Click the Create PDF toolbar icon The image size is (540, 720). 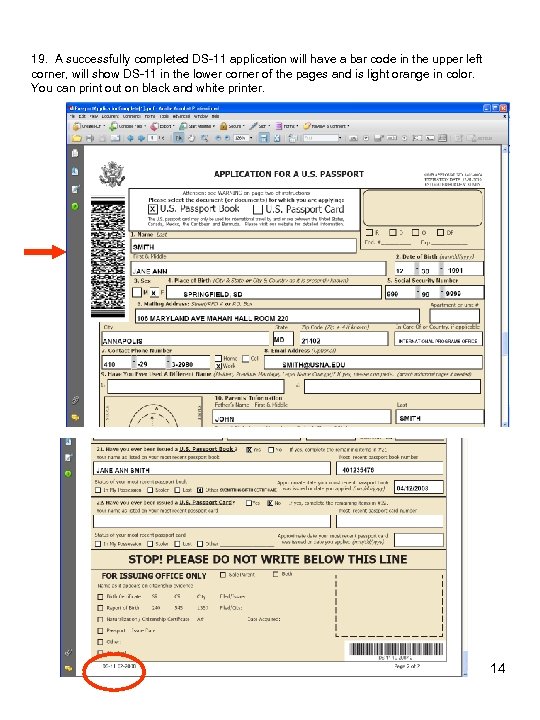tap(77, 126)
